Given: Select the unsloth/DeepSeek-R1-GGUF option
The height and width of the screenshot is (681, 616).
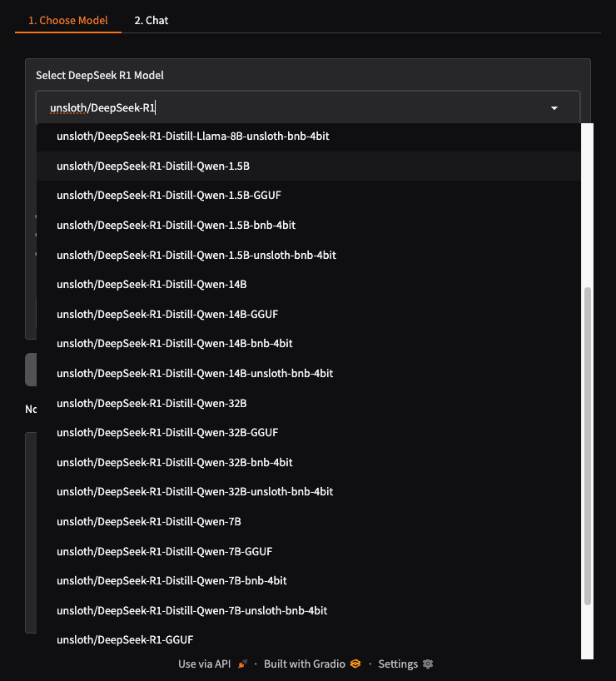Looking at the screenshot, I should click(125, 640).
